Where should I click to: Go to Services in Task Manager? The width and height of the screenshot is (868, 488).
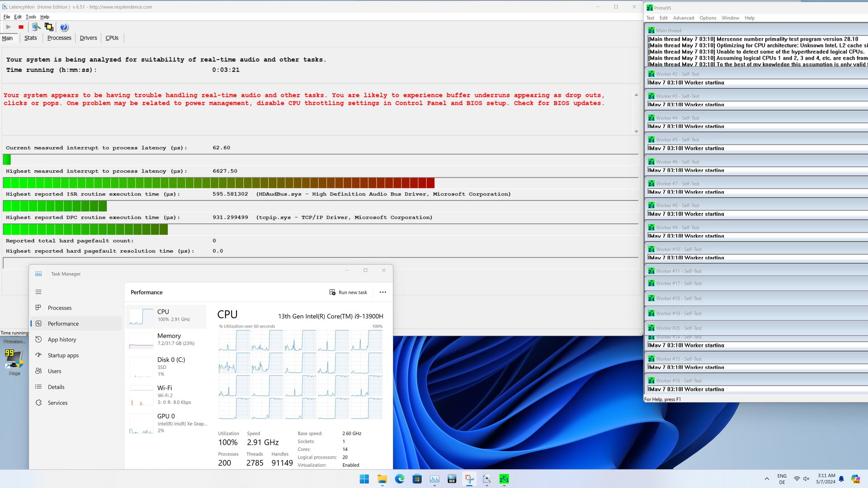point(57,403)
